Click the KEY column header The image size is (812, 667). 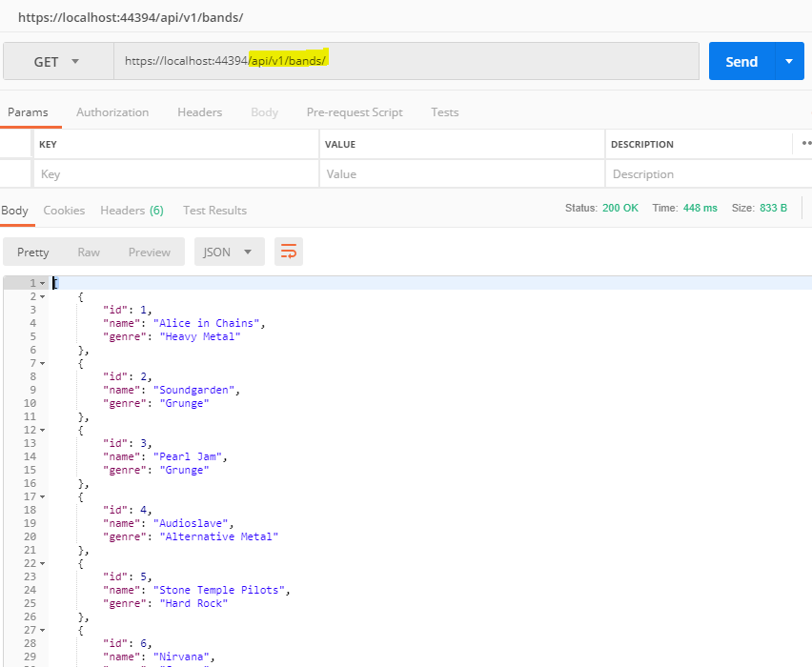[x=48, y=145]
